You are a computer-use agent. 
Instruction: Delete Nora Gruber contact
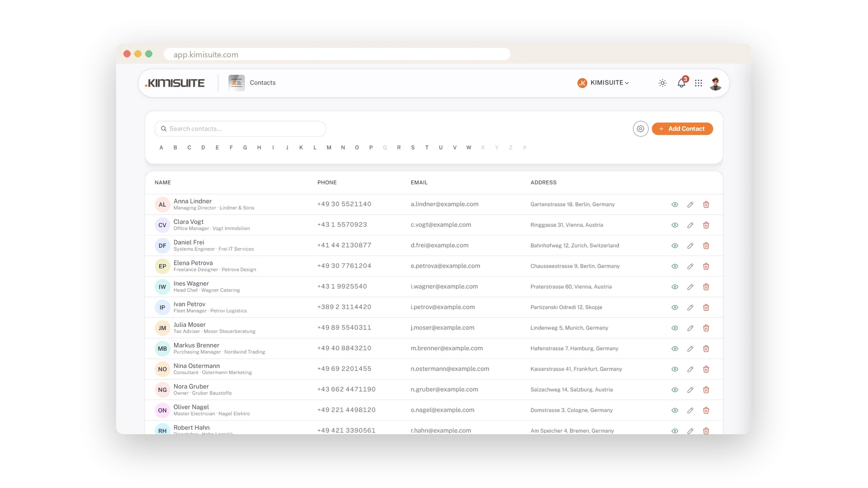706,389
